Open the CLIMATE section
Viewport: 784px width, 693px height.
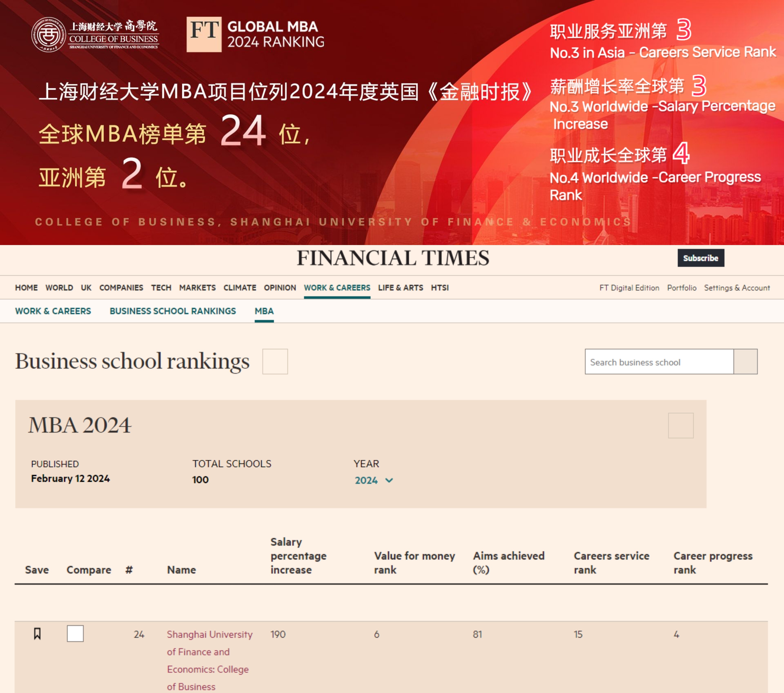(240, 288)
